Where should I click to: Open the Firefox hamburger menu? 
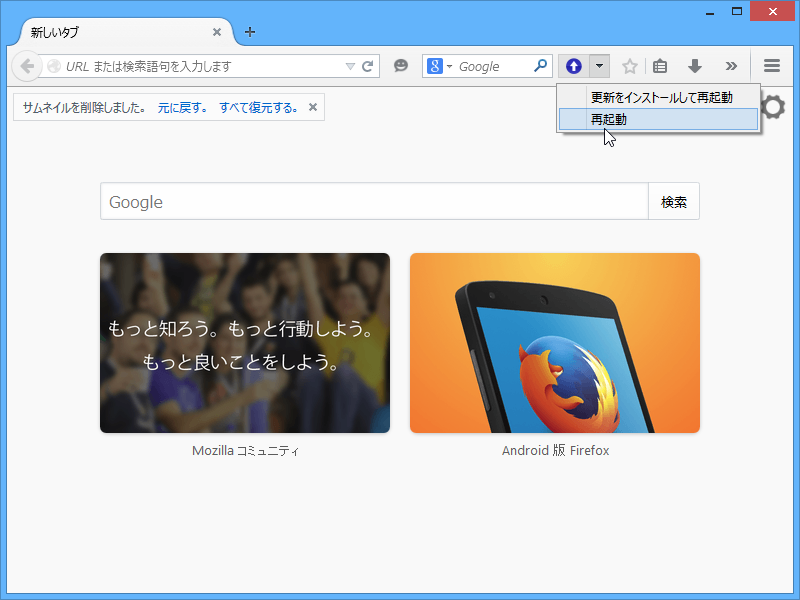(x=771, y=65)
